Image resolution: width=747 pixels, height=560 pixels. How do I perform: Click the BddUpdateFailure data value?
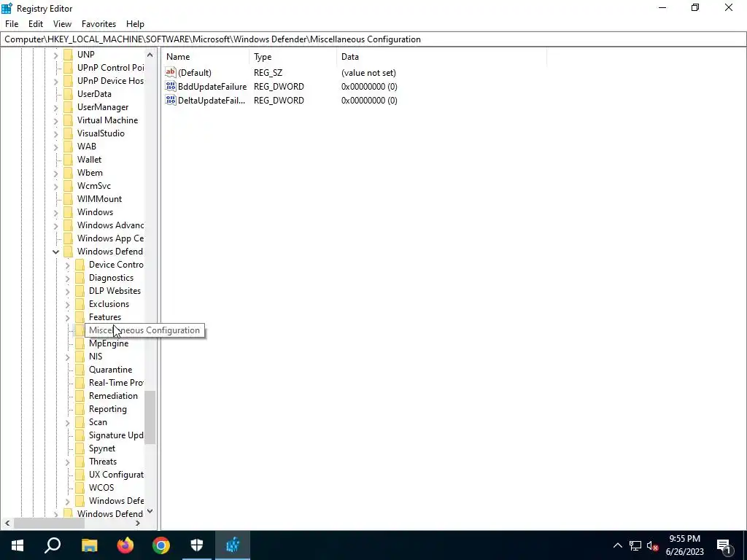(x=369, y=87)
